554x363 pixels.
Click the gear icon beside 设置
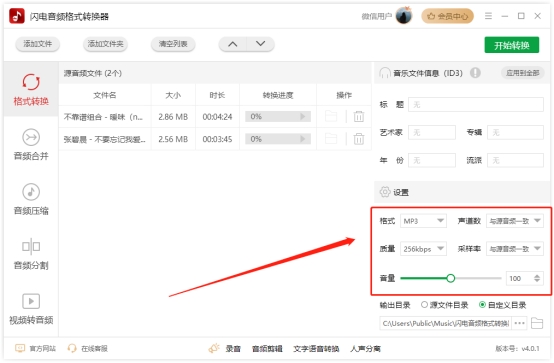[385, 192]
